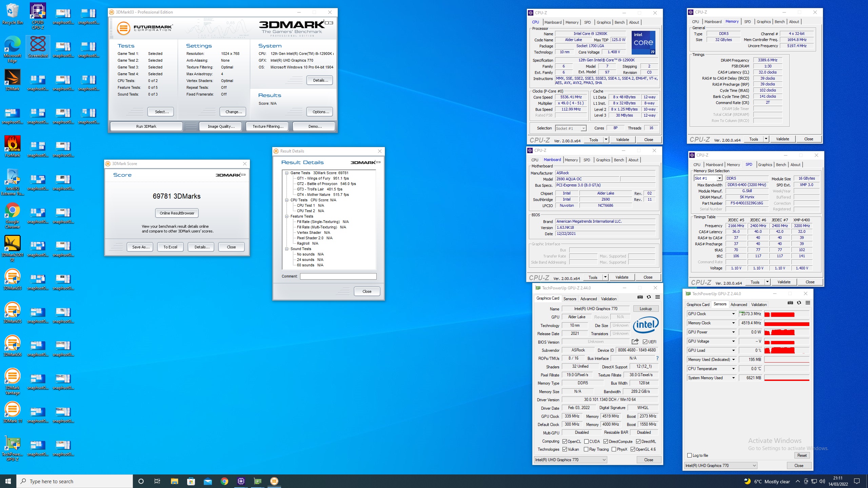
Task: Open the hamburger menu in left GPU-Z window
Action: tap(657, 297)
